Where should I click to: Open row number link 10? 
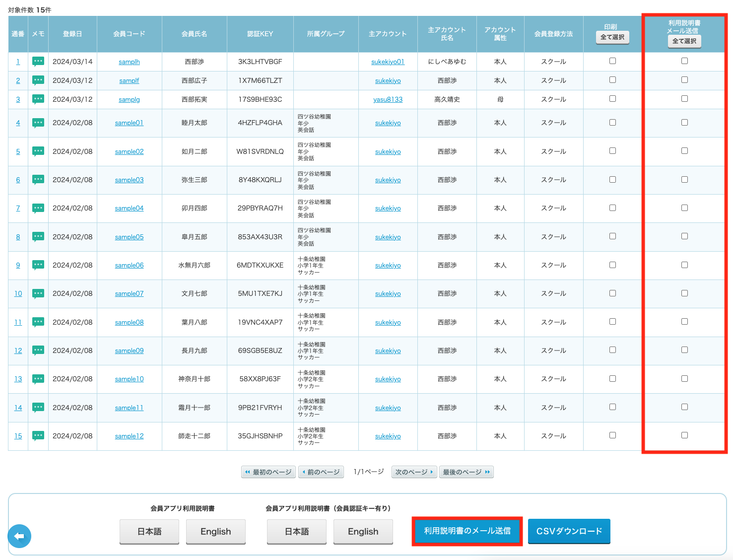coord(18,293)
